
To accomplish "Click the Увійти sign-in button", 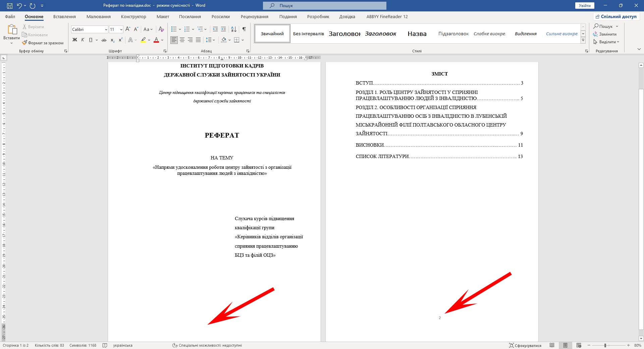I will click(x=585, y=6).
